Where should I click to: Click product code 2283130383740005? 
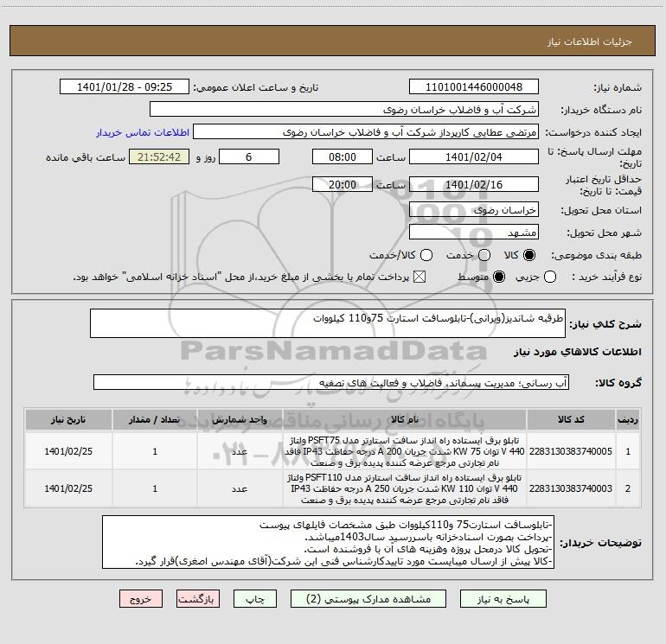click(571, 451)
